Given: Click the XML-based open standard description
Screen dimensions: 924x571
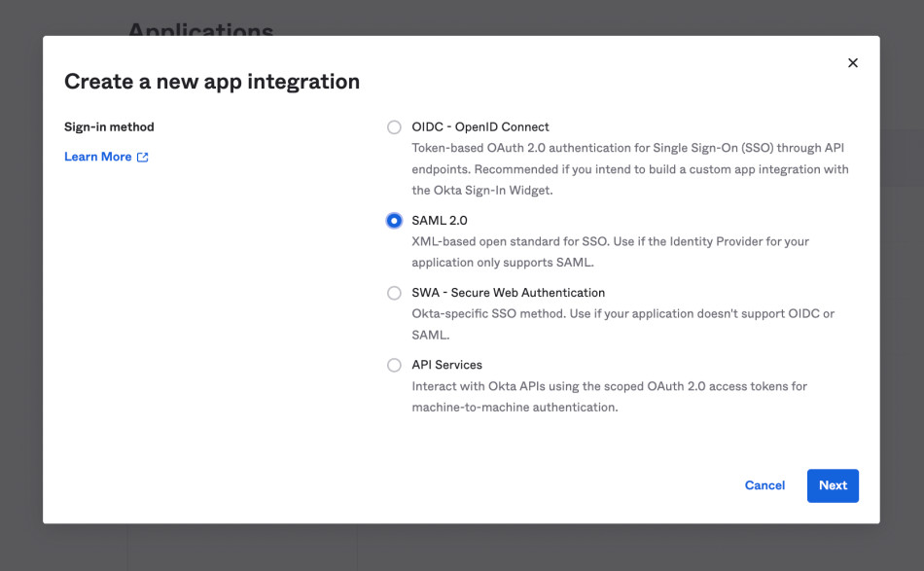Looking at the screenshot, I should [610, 252].
